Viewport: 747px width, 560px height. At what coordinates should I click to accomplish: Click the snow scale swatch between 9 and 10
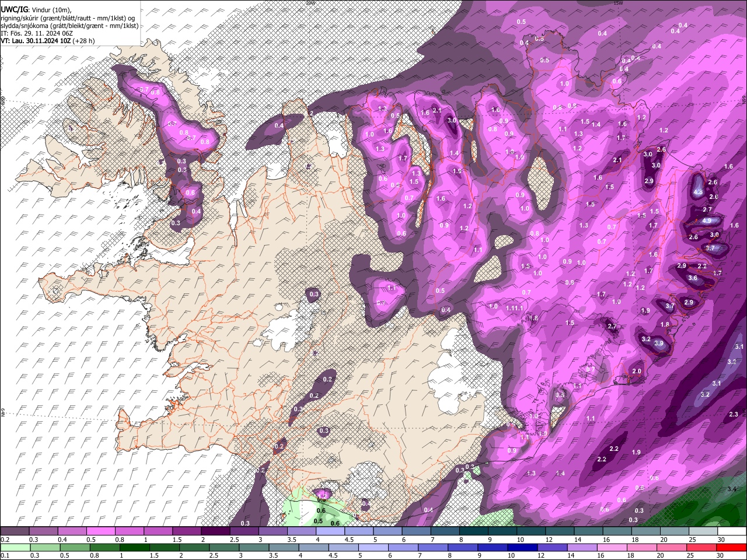(x=502, y=531)
